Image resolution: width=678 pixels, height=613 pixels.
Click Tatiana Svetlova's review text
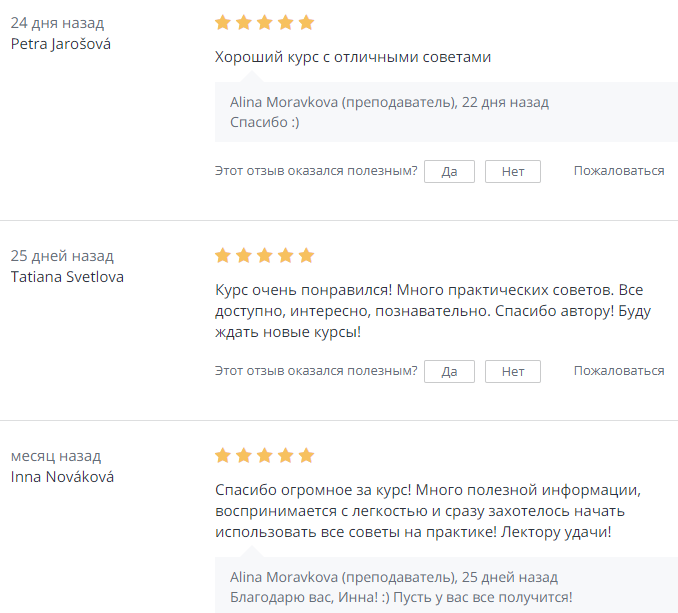(432, 311)
